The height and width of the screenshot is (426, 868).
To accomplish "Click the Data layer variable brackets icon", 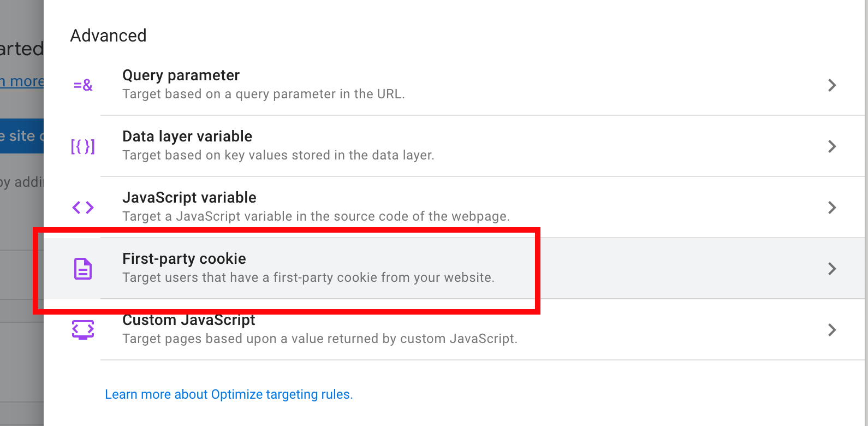I will coord(83,146).
